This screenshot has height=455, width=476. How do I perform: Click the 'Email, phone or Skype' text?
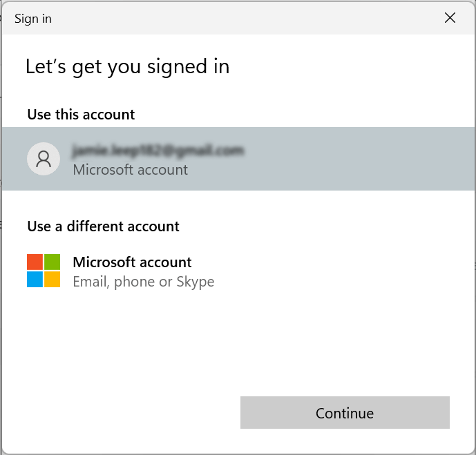click(x=143, y=282)
